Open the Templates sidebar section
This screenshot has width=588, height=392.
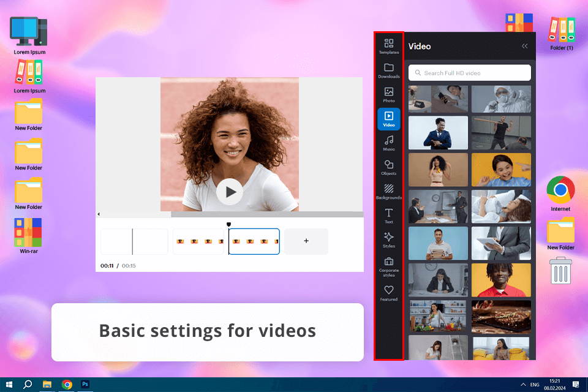[388, 46]
